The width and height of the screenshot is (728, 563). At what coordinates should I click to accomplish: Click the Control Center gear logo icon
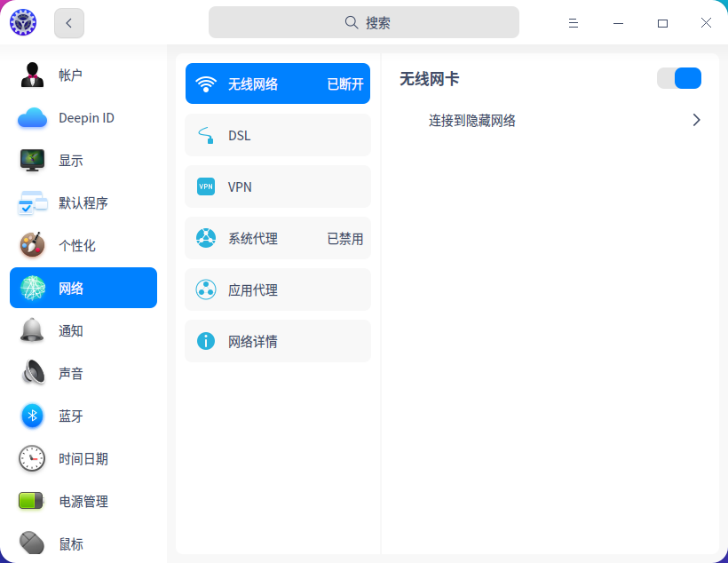click(x=23, y=22)
